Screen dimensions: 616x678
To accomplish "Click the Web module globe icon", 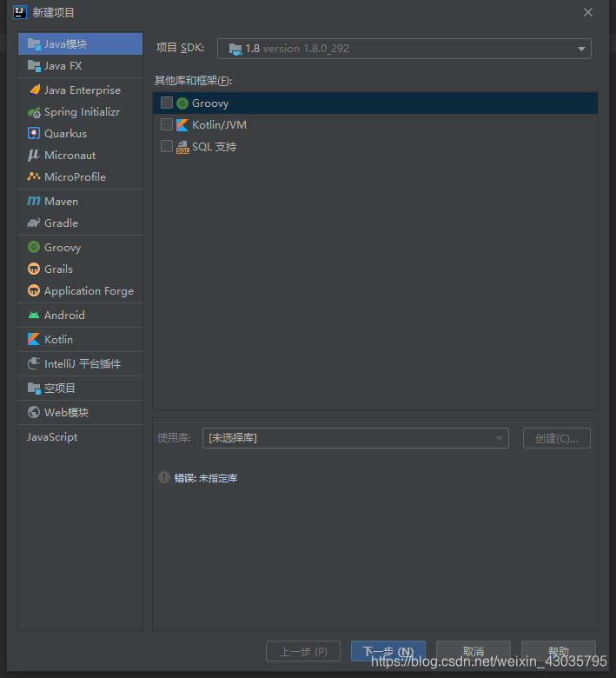I will point(34,412).
